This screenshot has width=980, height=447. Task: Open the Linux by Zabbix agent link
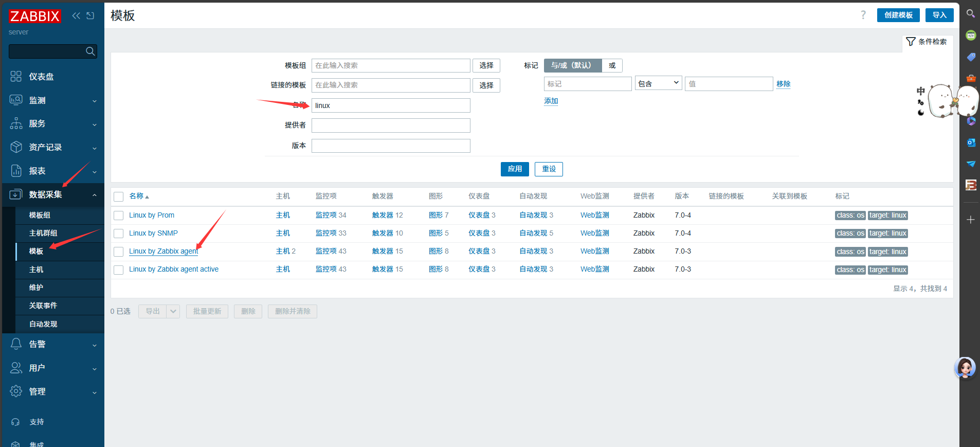pyautogui.click(x=164, y=251)
